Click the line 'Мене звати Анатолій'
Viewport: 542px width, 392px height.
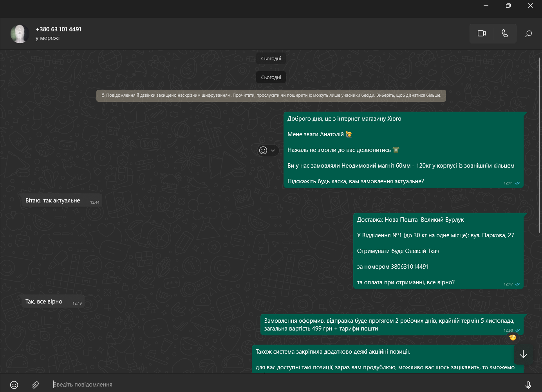tap(320, 134)
